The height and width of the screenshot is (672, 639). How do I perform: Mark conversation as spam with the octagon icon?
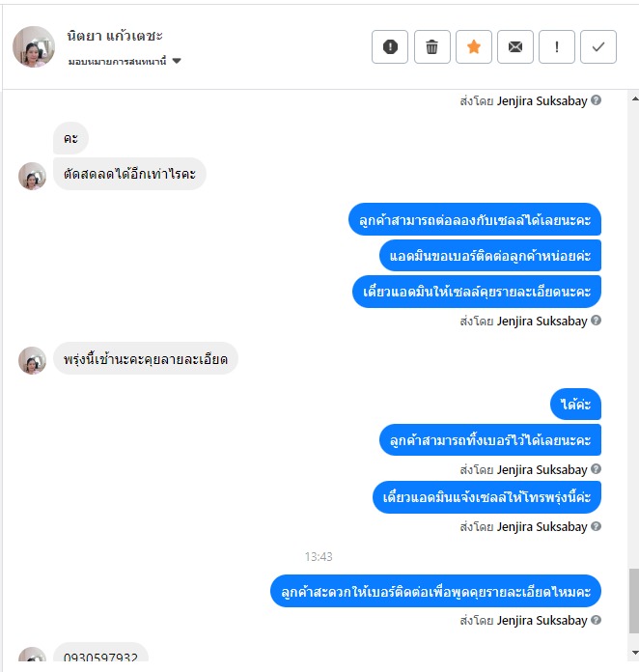pyautogui.click(x=390, y=46)
